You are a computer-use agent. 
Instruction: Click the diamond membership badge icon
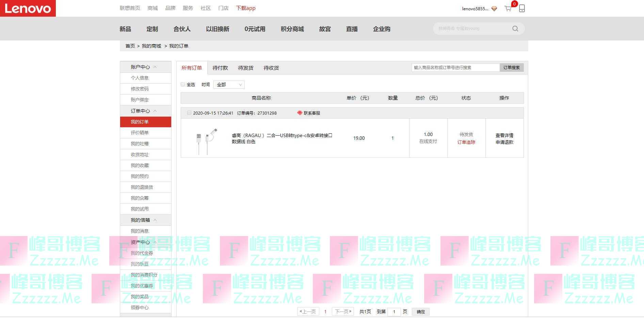point(494,9)
